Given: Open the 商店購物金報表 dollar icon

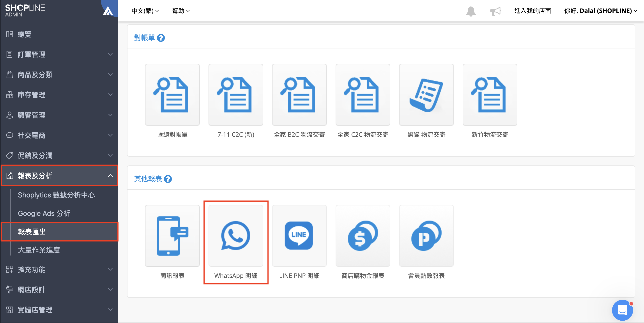Looking at the screenshot, I should pyautogui.click(x=363, y=236).
